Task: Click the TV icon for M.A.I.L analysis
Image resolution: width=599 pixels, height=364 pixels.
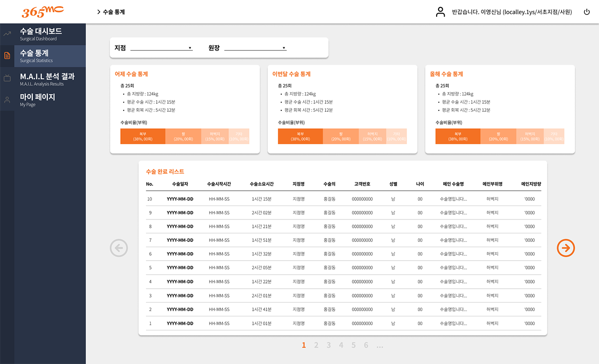Action: point(7,78)
